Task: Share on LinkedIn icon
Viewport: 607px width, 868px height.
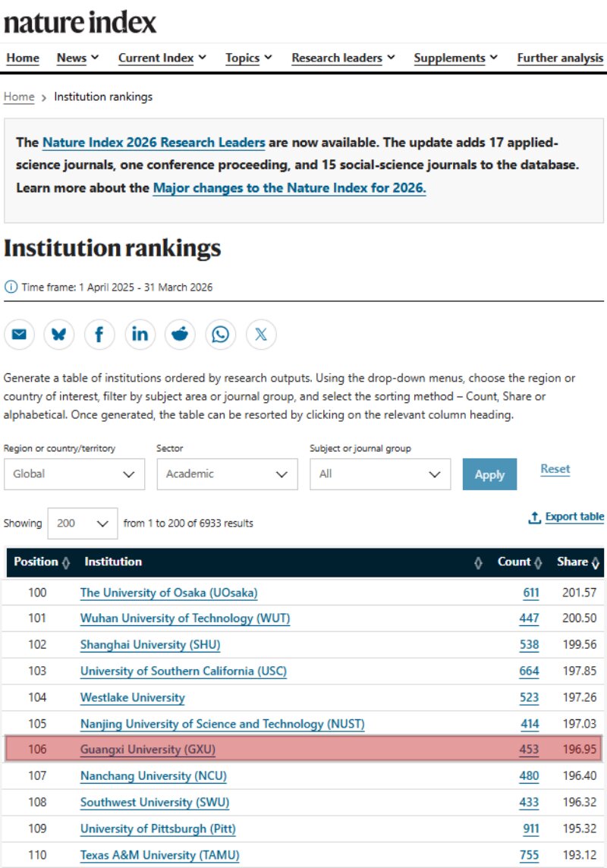Action: [140, 335]
